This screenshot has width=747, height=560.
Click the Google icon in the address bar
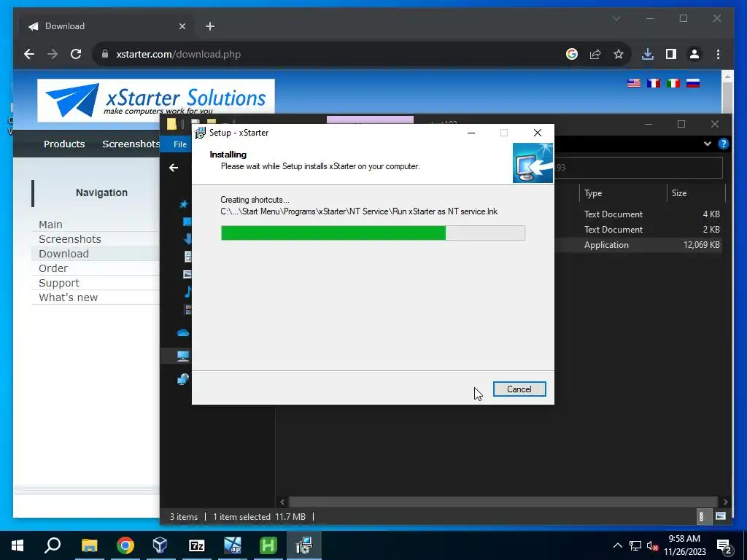tap(572, 54)
